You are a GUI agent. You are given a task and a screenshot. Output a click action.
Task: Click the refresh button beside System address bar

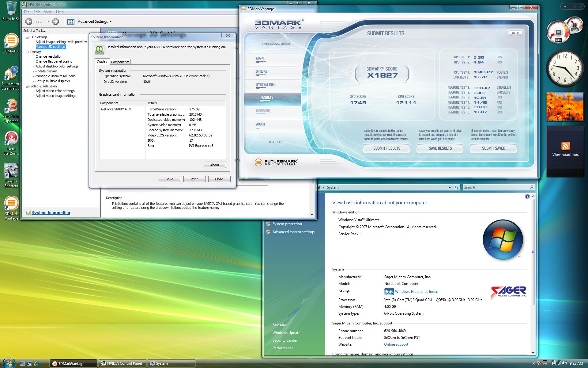click(457, 187)
